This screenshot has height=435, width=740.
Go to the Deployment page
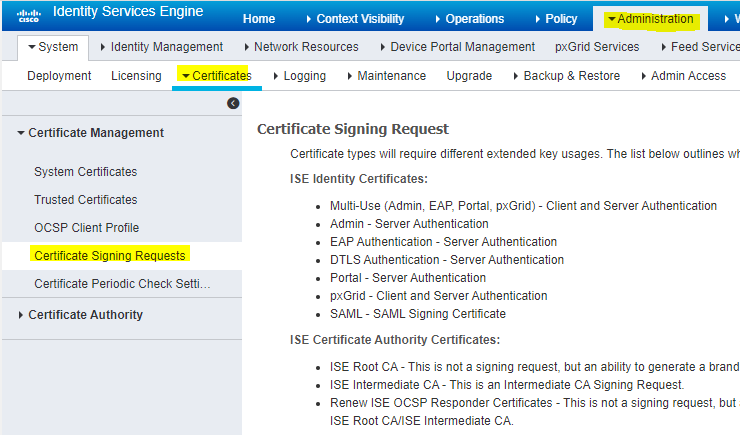click(59, 76)
